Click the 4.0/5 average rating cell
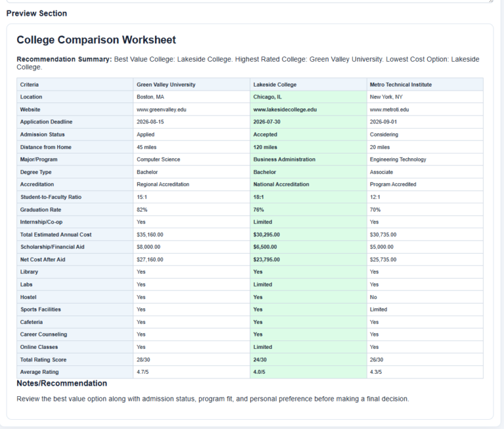 pos(308,372)
